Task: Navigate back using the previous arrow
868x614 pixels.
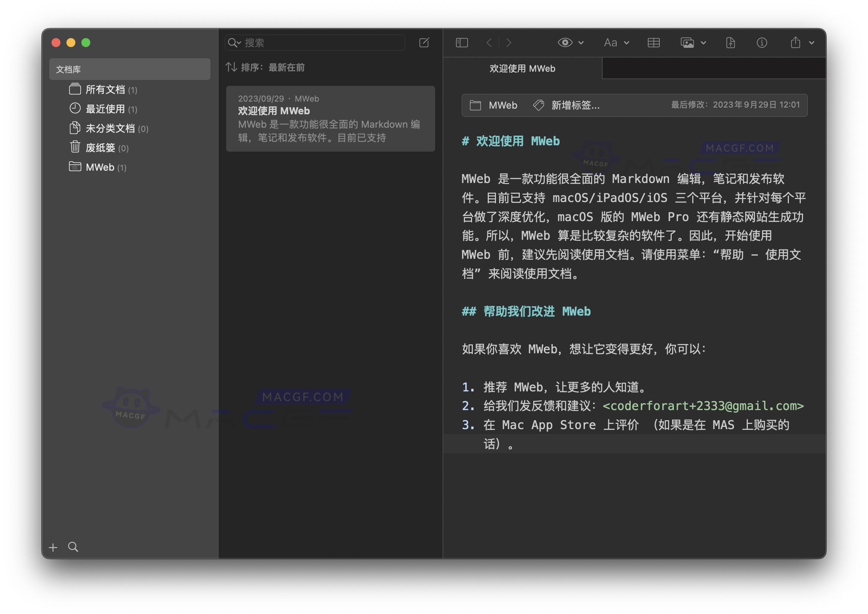Action: 489,43
